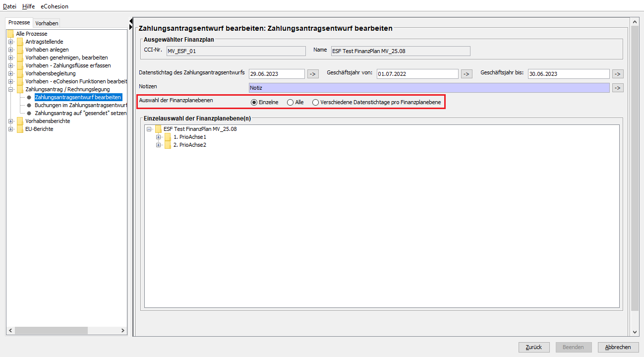Image resolution: width=644 pixels, height=357 pixels.
Task: Collapse the Zahlungsantrag / Rechnungslegung node
Action: coord(11,89)
